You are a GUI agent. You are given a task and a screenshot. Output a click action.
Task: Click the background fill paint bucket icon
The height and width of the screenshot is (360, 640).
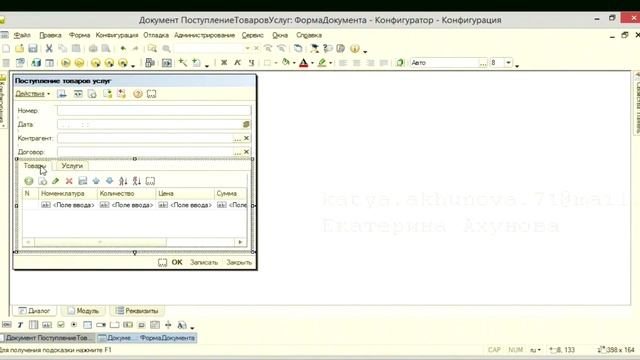(286, 62)
